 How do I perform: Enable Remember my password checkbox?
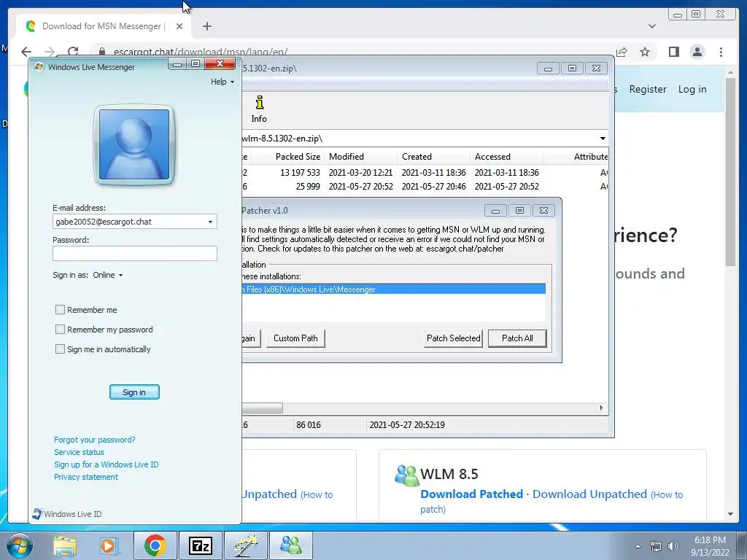(x=60, y=329)
